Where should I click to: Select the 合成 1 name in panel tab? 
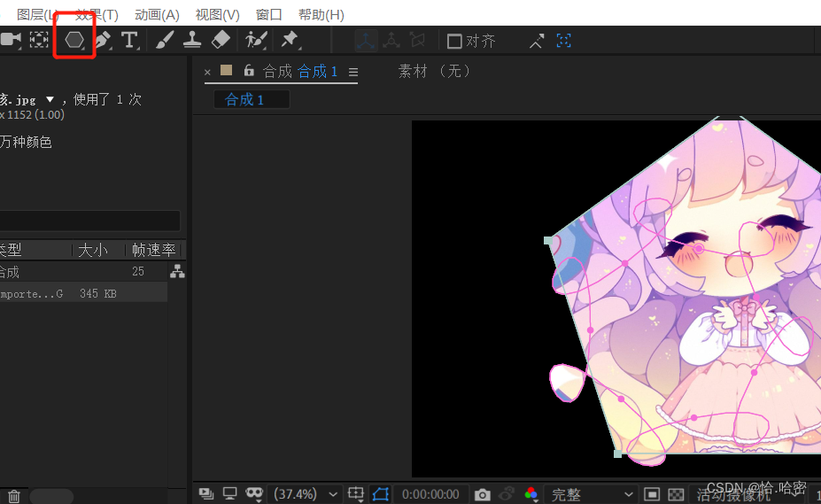click(317, 71)
